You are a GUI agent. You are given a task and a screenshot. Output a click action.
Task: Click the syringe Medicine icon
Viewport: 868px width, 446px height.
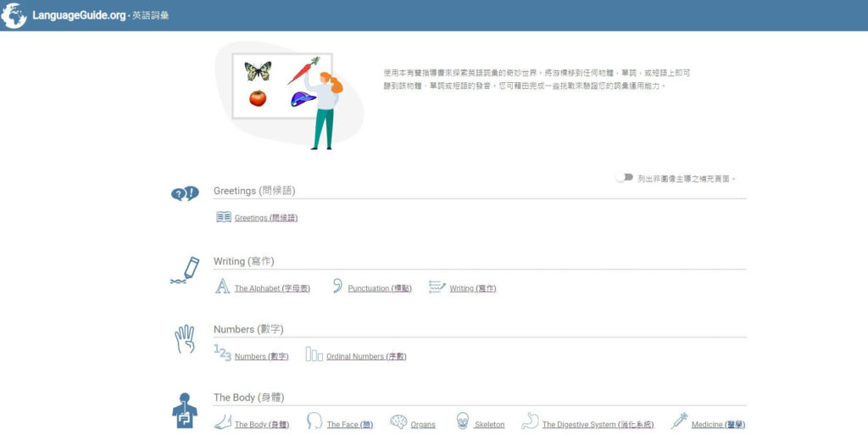click(x=679, y=421)
